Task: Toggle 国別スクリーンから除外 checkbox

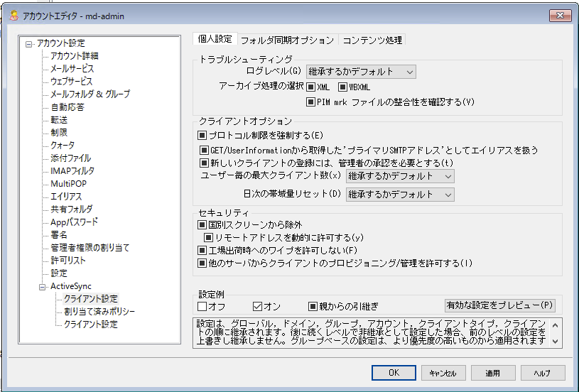Action: pyautogui.click(x=202, y=225)
